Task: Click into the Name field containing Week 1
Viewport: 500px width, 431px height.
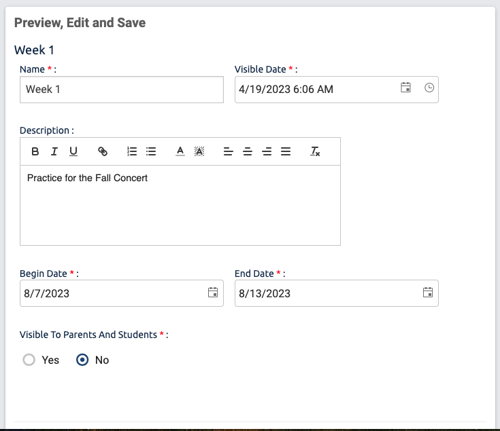Action: [122, 89]
